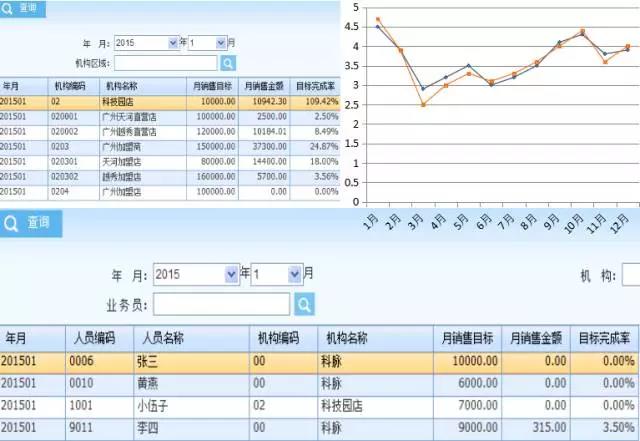Click the 机构区域 input field

[166, 63]
